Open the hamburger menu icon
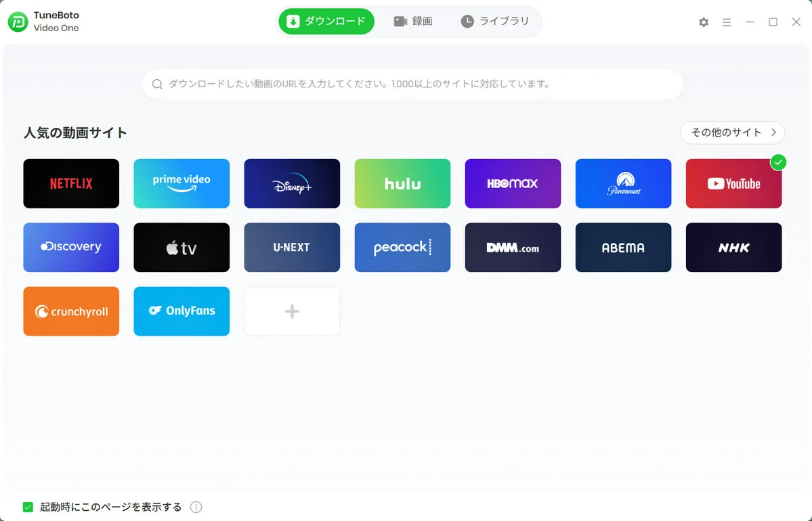The height and width of the screenshot is (521, 812). (727, 22)
